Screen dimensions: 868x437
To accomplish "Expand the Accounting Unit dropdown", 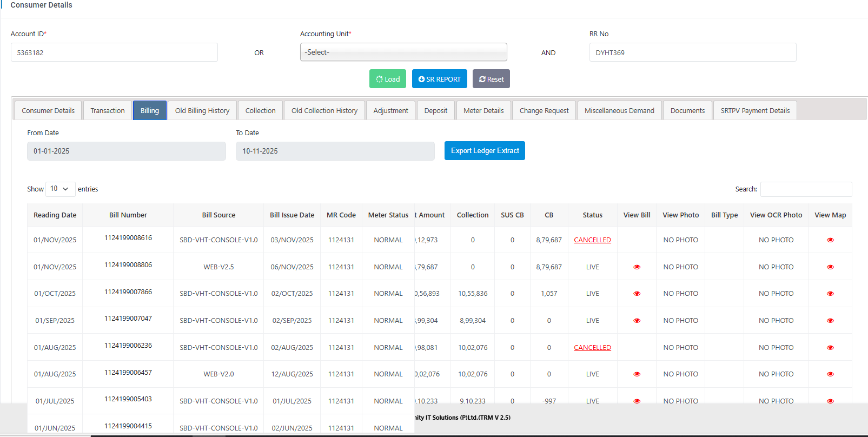I will click(403, 52).
